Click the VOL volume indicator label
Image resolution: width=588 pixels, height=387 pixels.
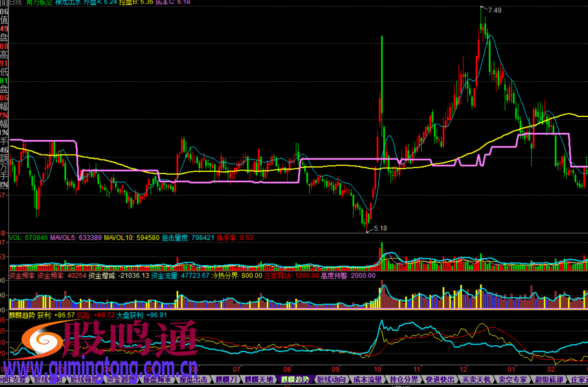tap(16, 238)
